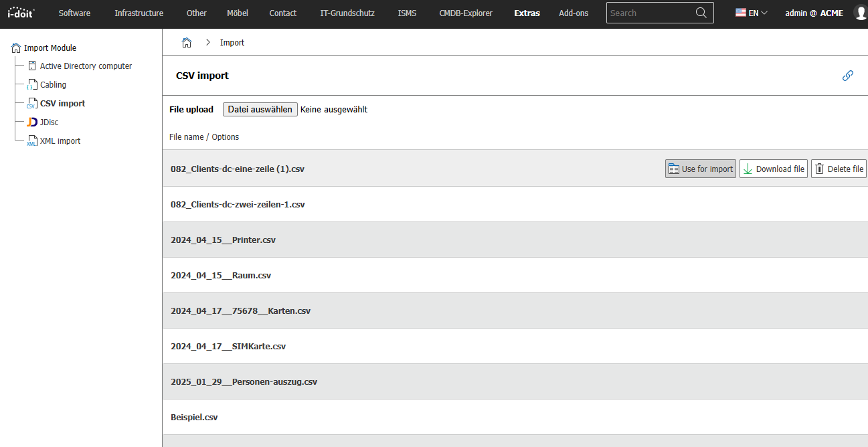
Task: Click the File upload label
Action: pyautogui.click(x=191, y=110)
